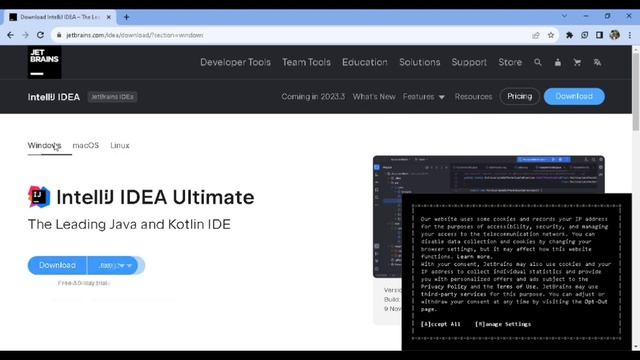Switch to the macOS tab
The height and width of the screenshot is (360, 640).
pos(86,145)
